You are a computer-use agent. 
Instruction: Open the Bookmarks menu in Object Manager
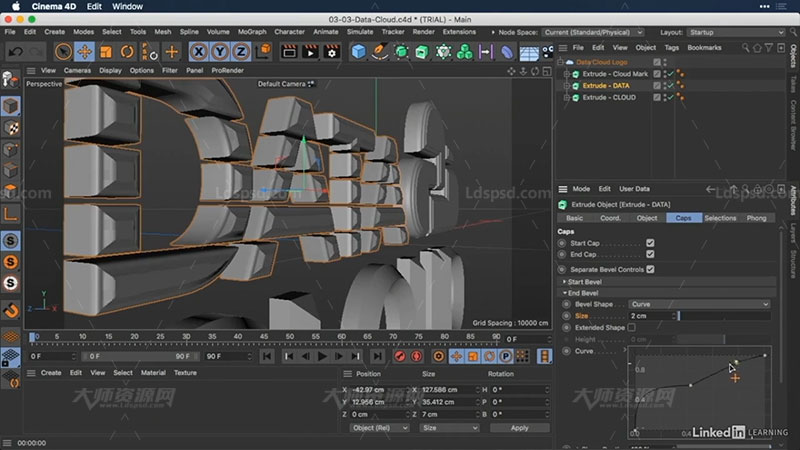(704, 47)
